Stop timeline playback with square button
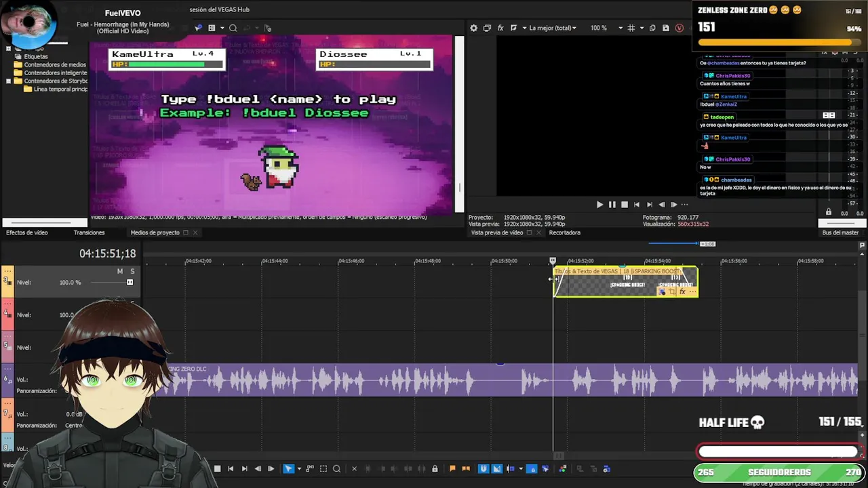The height and width of the screenshot is (488, 868). click(217, 468)
